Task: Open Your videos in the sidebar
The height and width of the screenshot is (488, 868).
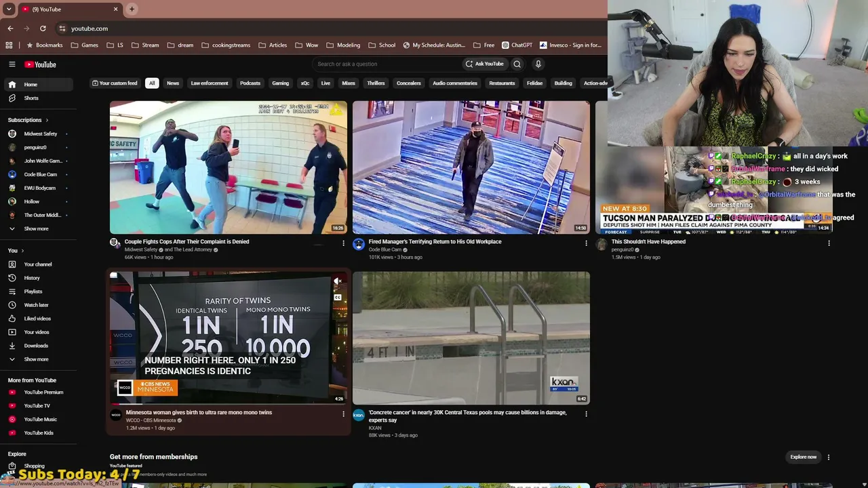Action: click(37, 332)
